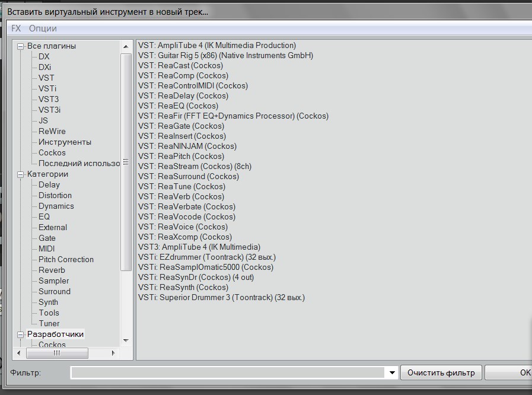
Task: Open the Фильтр combo box dropdown arrow
Action: [392, 372]
